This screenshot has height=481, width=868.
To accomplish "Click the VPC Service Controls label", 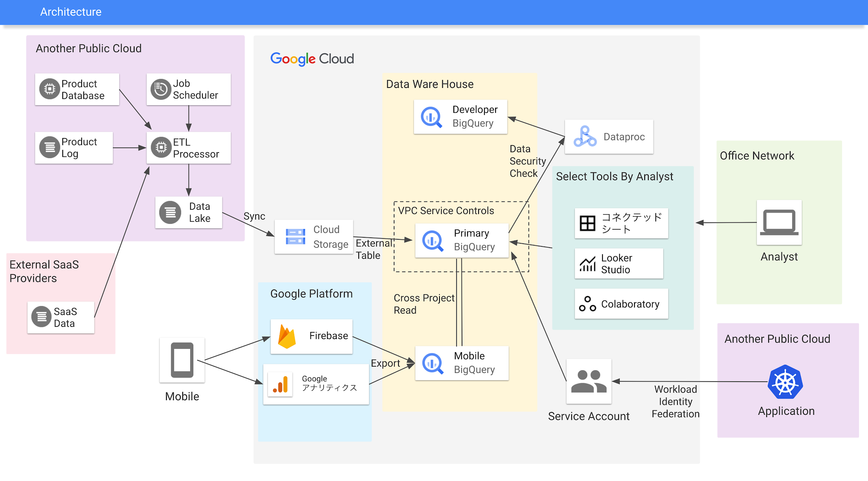I will 446,211.
